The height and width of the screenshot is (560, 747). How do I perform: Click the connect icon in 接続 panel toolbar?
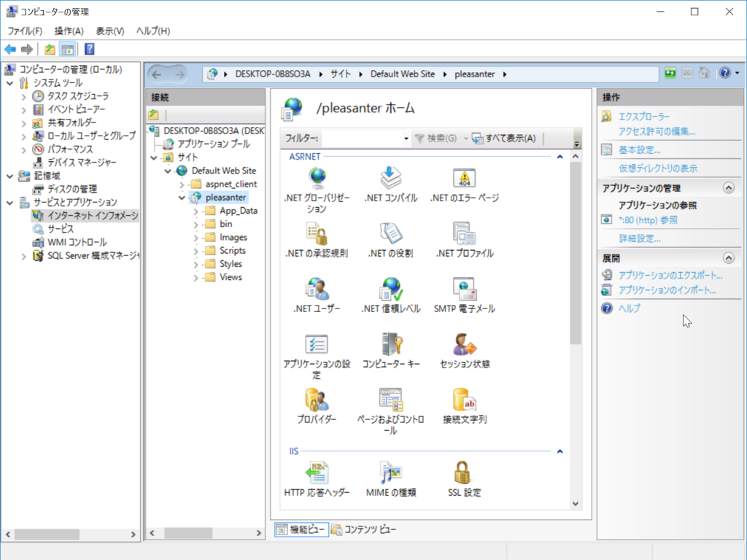tap(153, 114)
